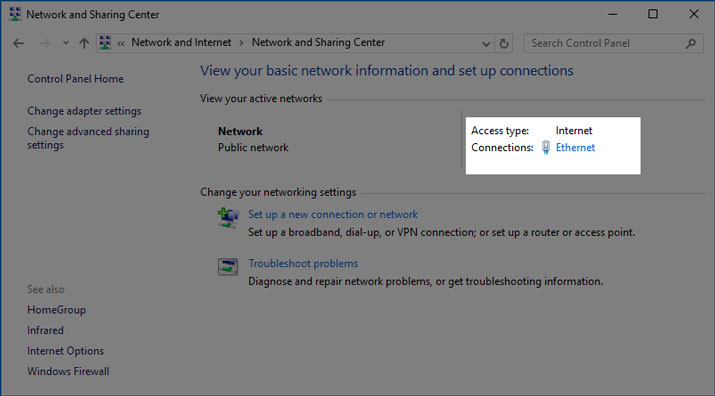Open HomeGroup under See also
The image size is (715, 396).
pos(57,310)
